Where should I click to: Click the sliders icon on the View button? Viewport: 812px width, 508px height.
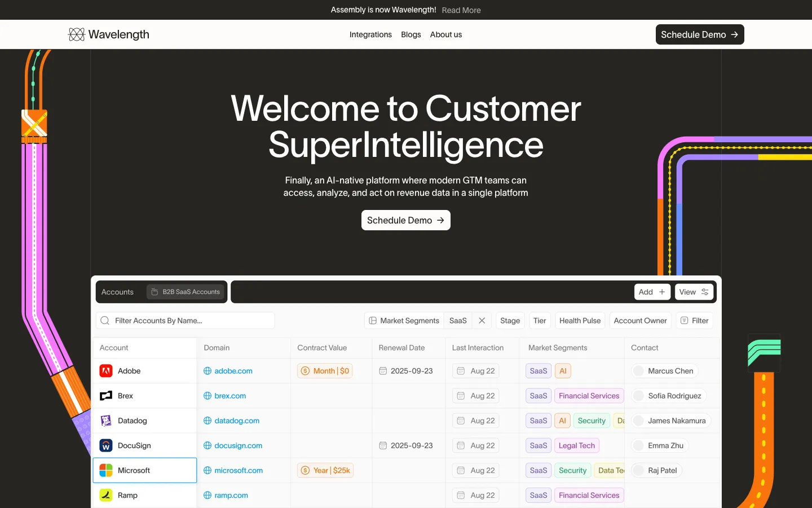(x=705, y=292)
